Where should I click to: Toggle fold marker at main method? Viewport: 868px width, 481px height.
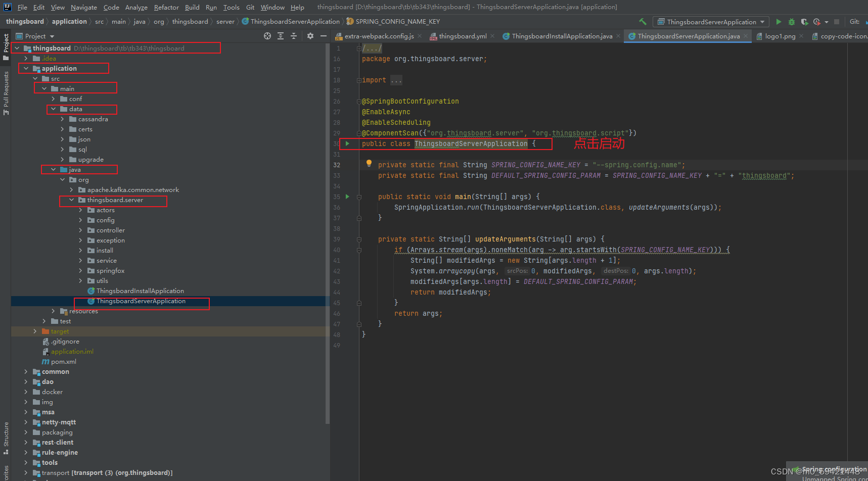tap(359, 197)
